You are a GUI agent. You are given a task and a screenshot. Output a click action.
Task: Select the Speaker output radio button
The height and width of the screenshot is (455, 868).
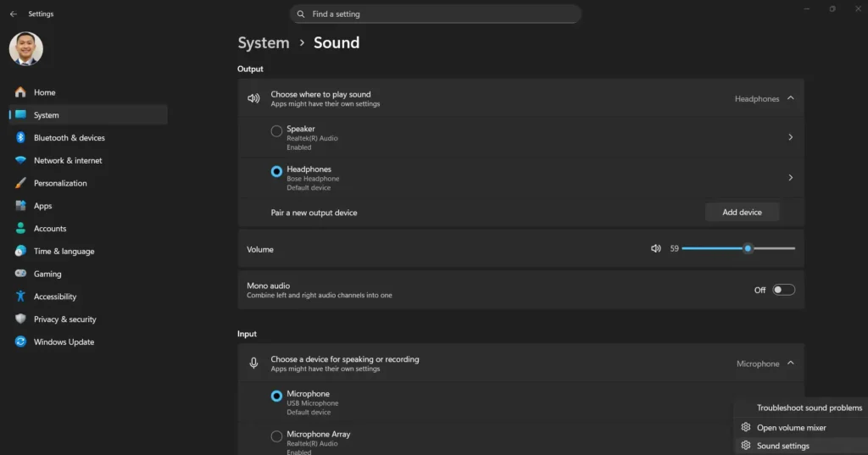click(276, 131)
